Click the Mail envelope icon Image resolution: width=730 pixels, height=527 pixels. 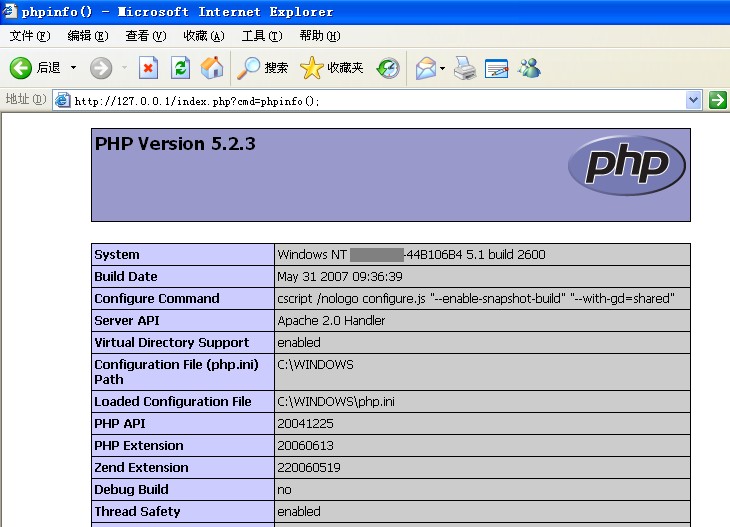tap(425, 68)
